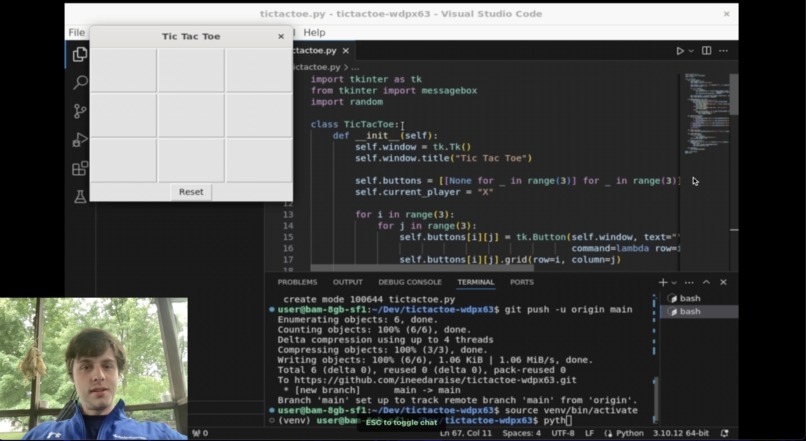The width and height of the screenshot is (806, 441).
Task: Open the Extensions view
Action: tap(80, 168)
